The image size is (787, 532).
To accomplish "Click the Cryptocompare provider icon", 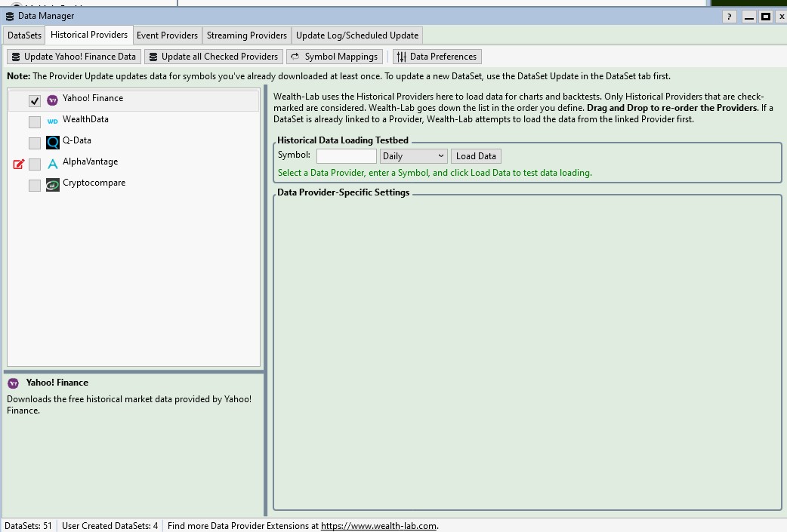I will point(53,185).
